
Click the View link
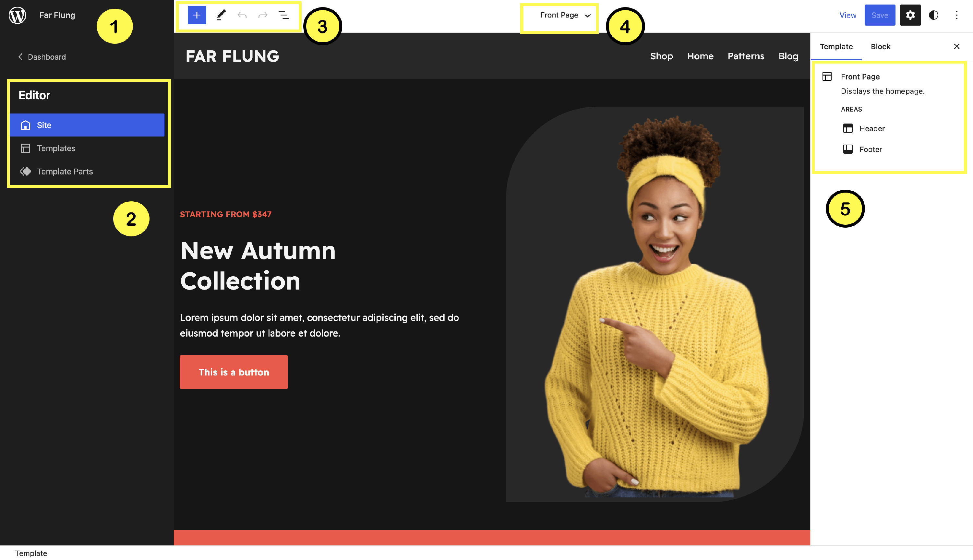pyautogui.click(x=847, y=15)
